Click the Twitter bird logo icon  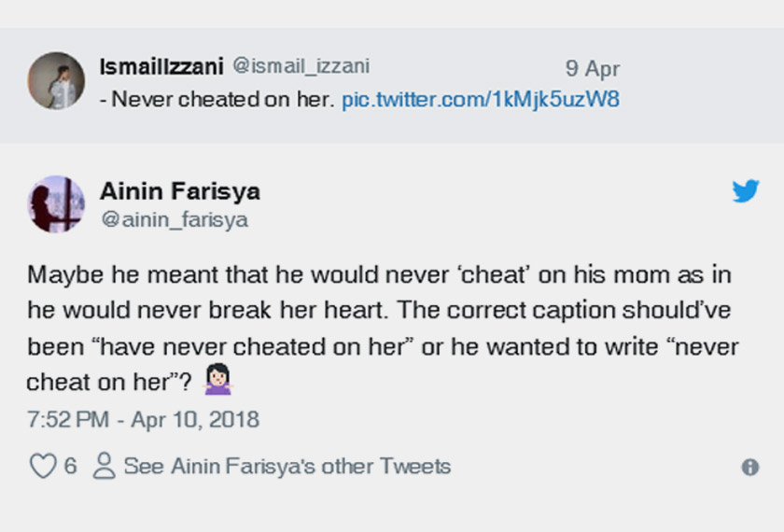point(746,190)
